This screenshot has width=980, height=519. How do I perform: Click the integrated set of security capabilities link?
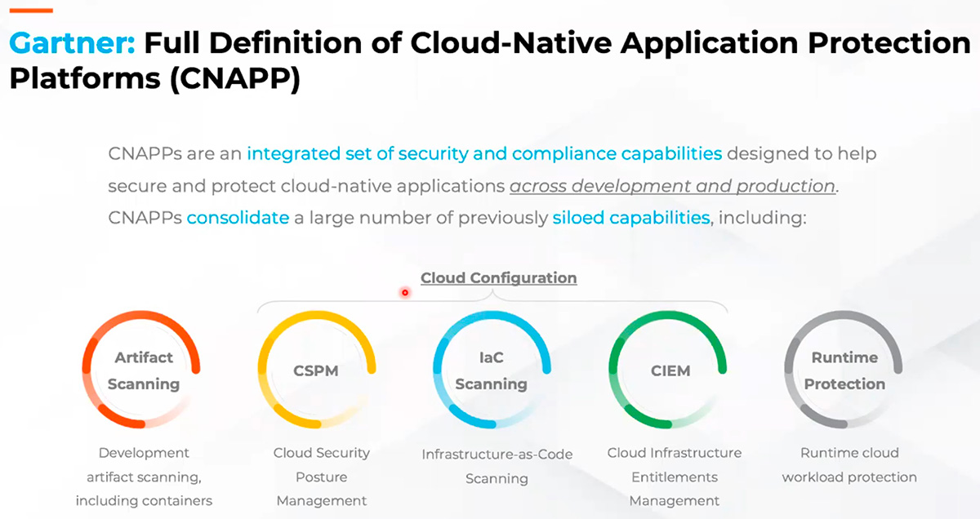click(485, 153)
